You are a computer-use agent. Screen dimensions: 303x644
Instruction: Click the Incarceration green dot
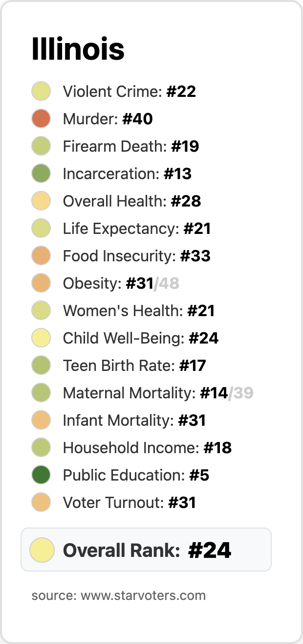coord(41,174)
